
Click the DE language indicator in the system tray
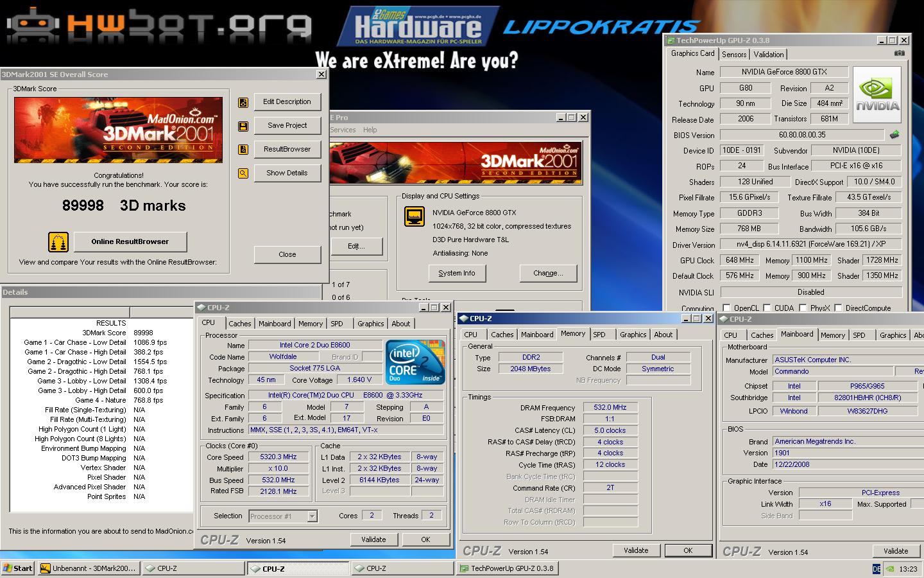[877, 568]
